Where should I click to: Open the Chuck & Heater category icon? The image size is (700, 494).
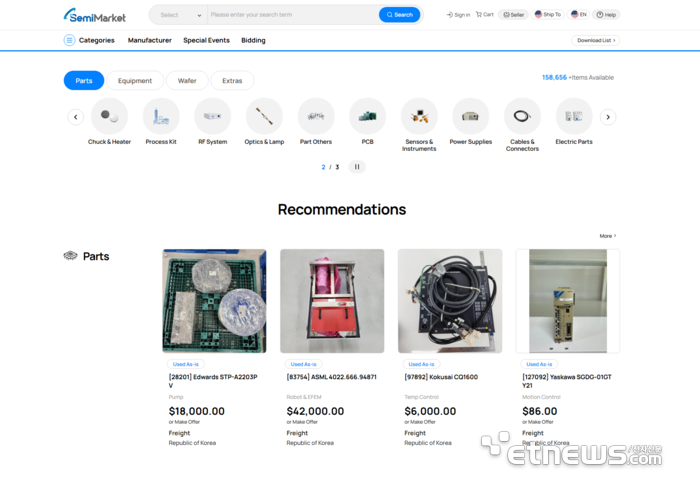pos(109,116)
